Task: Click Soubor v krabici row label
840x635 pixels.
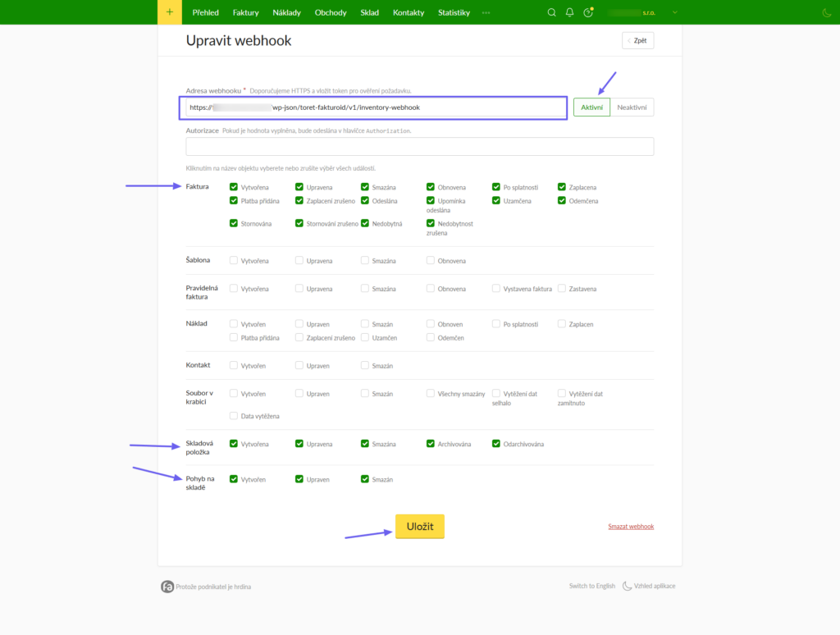Action: tap(199, 397)
